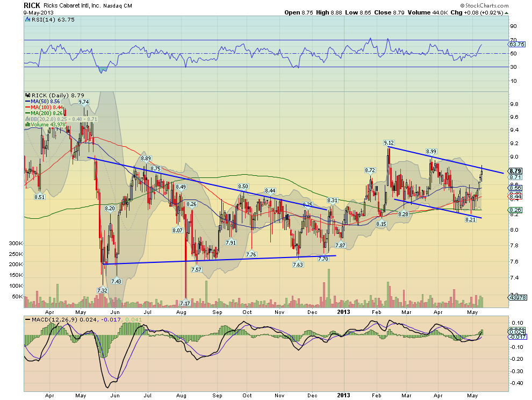This screenshot has width=532, height=400.
Task: Click the 7.63 price low label
Action: coord(298,265)
